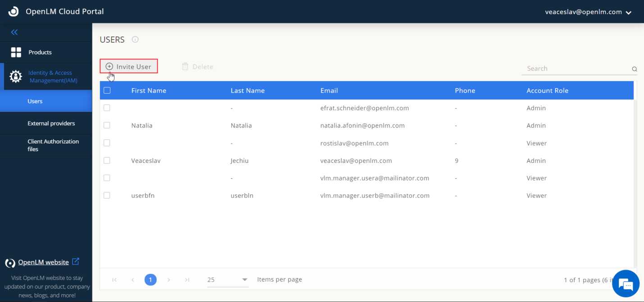Image resolution: width=644 pixels, height=302 pixels.
Task: Click the Products grid icon
Action: pyautogui.click(x=16, y=52)
